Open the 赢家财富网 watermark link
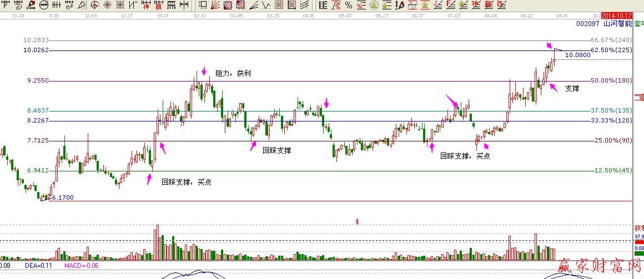This screenshot has width=644, height=279. pos(600,268)
